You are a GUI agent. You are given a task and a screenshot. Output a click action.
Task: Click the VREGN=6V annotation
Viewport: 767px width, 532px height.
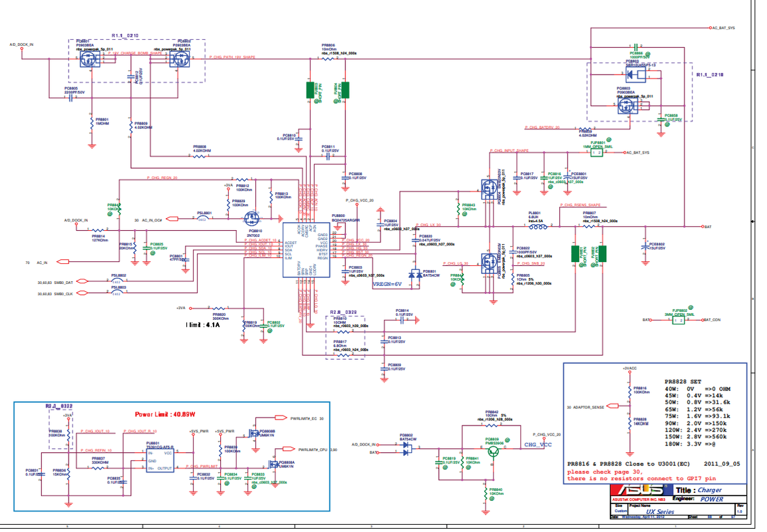(x=387, y=283)
